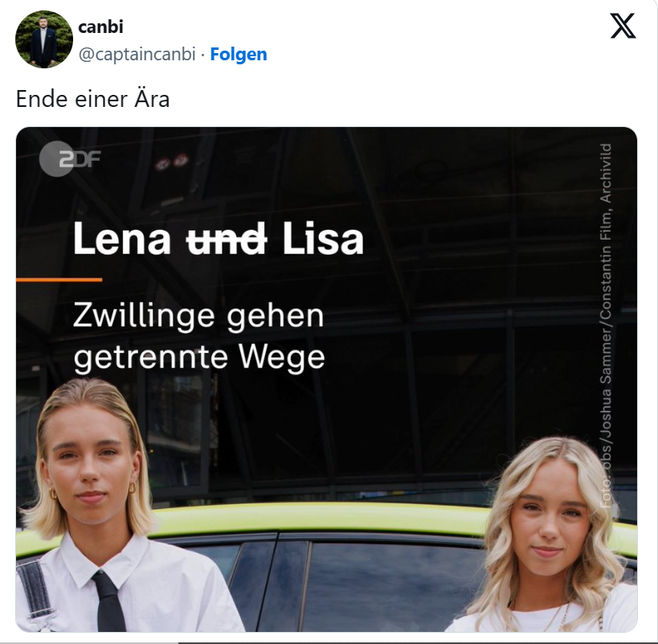The width and height of the screenshot is (658, 644).
Task: Open canbi's round profile avatar
Action: [x=44, y=39]
